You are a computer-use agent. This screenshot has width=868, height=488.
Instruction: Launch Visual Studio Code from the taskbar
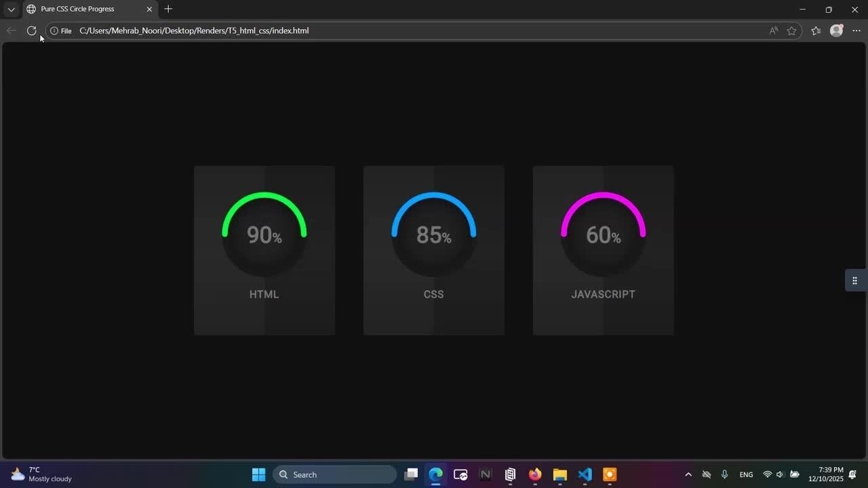pos(585,474)
